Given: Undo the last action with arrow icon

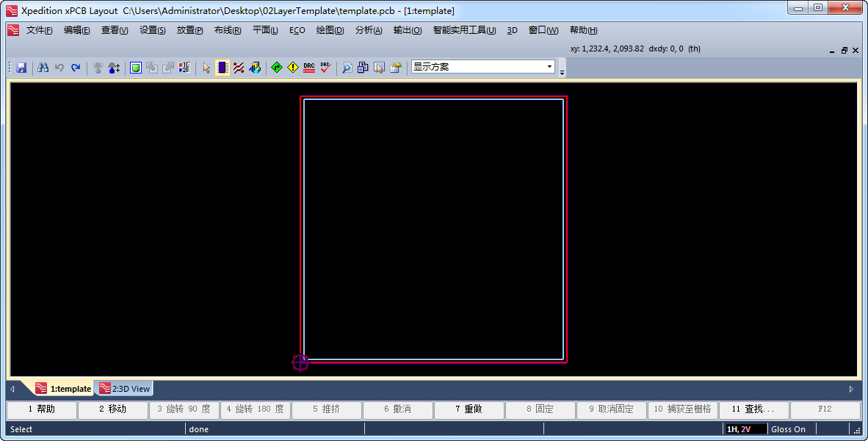Looking at the screenshot, I should (59, 68).
